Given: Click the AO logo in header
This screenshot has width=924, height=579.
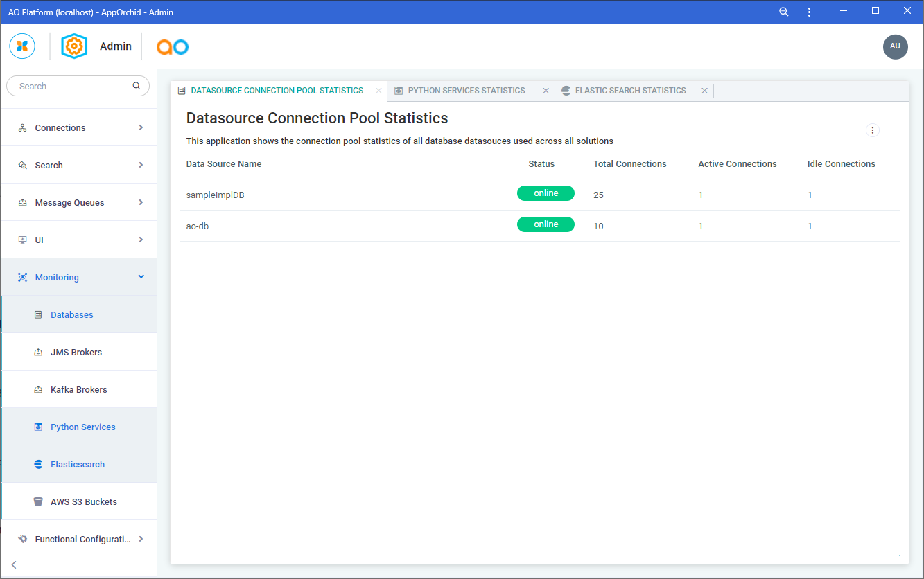Looking at the screenshot, I should click(172, 46).
